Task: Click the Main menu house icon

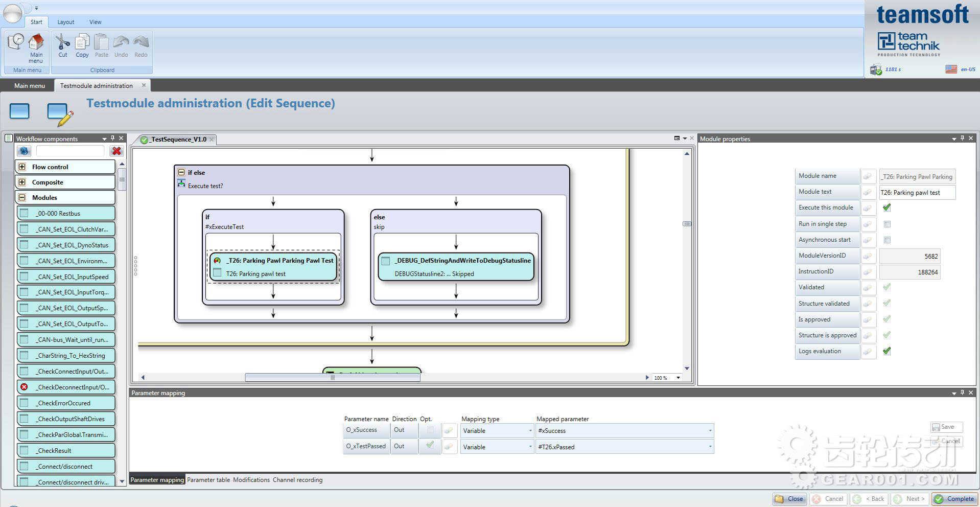Action: pos(36,43)
